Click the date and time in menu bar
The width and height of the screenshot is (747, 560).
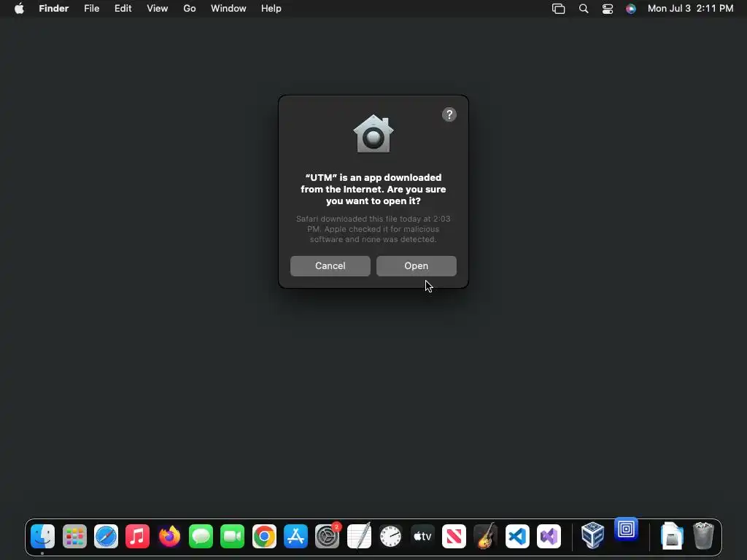point(690,8)
